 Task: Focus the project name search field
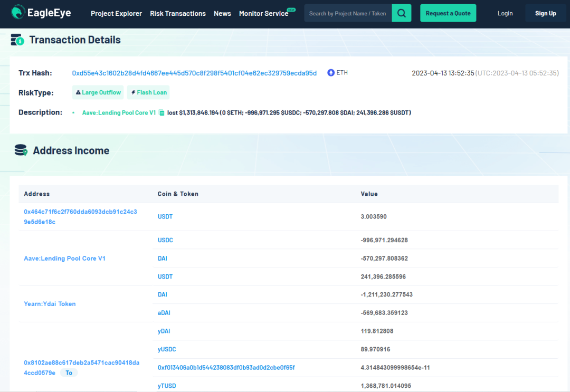[348, 14]
